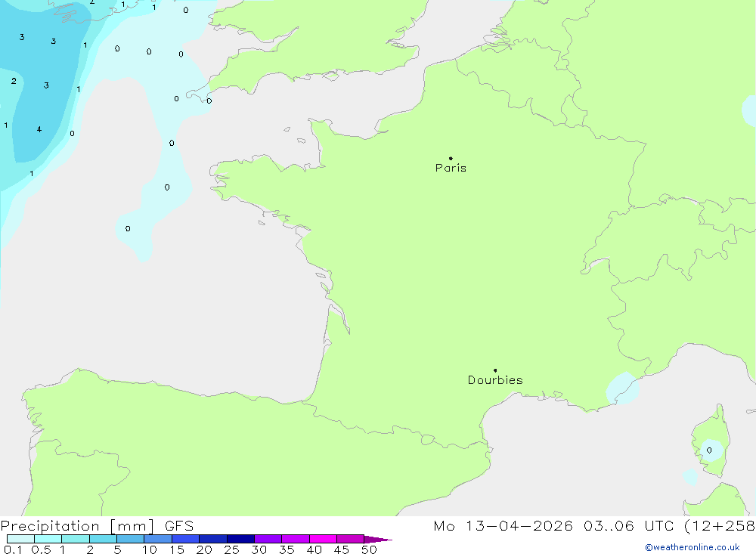The height and width of the screenshot is (554, 756).
Task: Open the weatheronline.co.uk link
Action: click(692, 547)
